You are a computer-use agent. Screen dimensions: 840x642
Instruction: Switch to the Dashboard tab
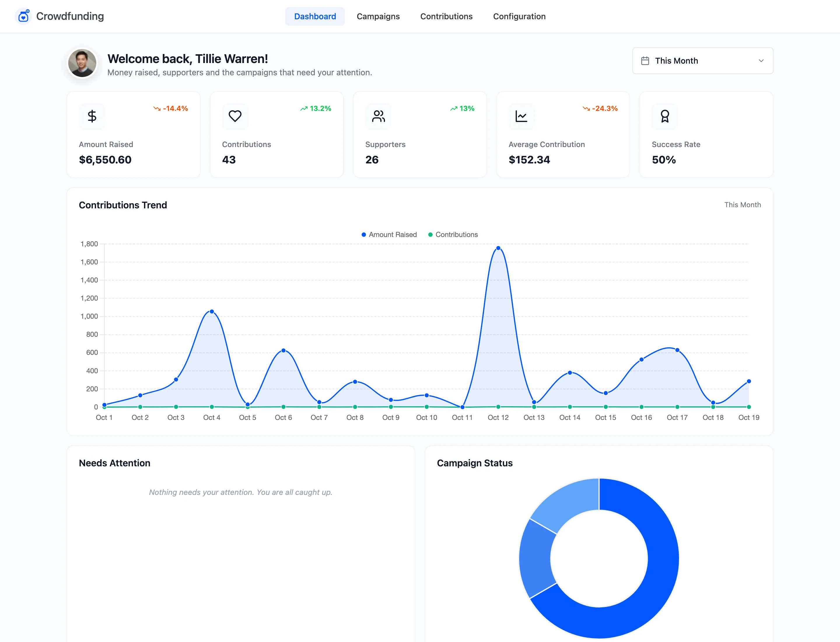[315, 16]
